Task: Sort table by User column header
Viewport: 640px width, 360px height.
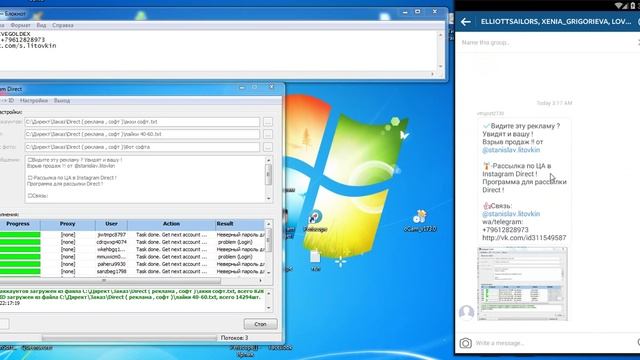Action: click(x=111, y=224)
